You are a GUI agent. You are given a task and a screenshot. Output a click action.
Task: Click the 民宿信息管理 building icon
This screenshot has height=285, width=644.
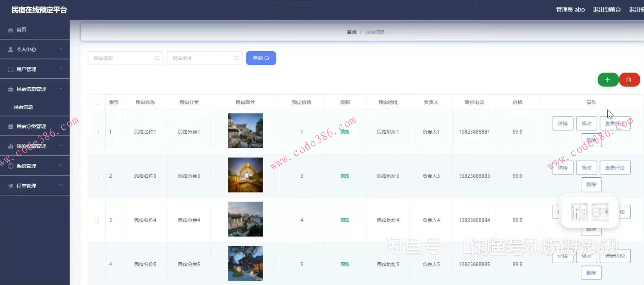point(10,88)
